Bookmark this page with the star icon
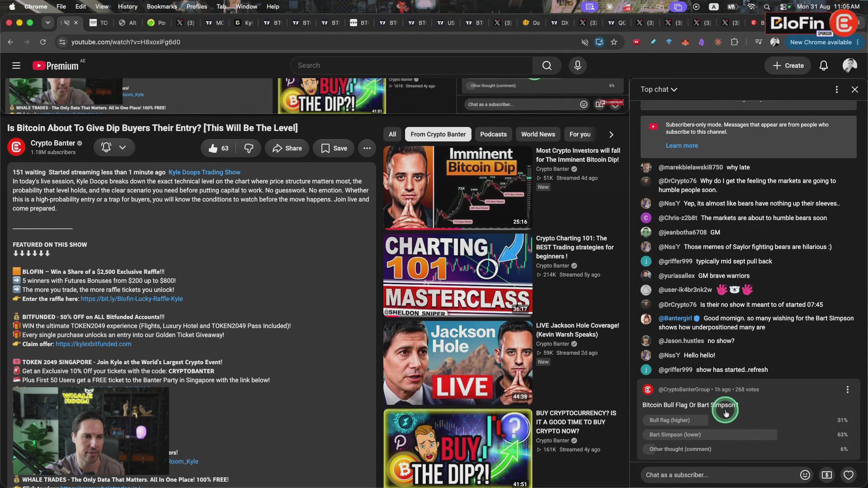The width and height of the screenshot is (868, 488). (x=613, y=42)
